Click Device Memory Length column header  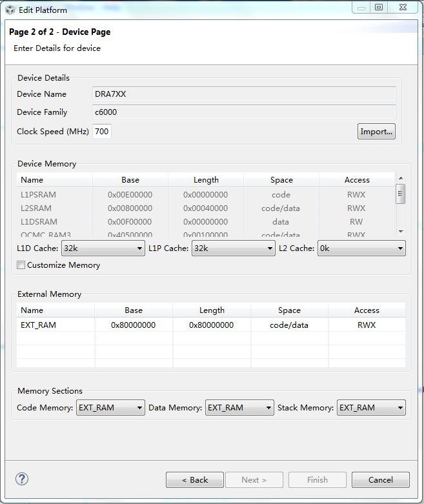(x=206, y=179)
